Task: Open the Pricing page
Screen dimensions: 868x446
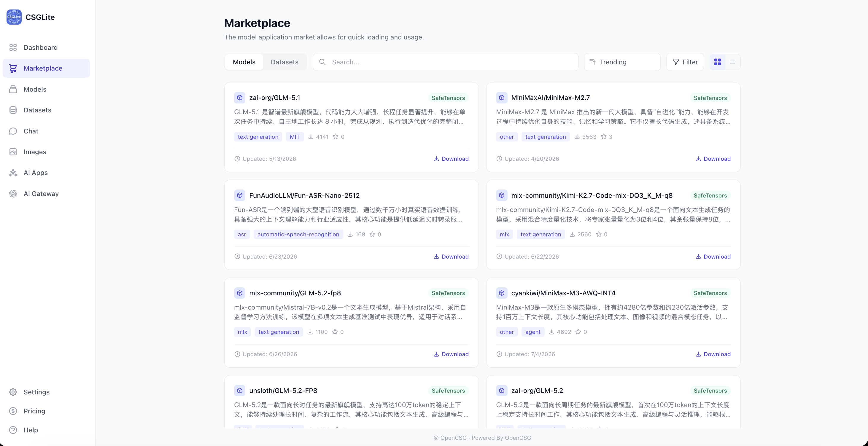Action: [46, 411]
